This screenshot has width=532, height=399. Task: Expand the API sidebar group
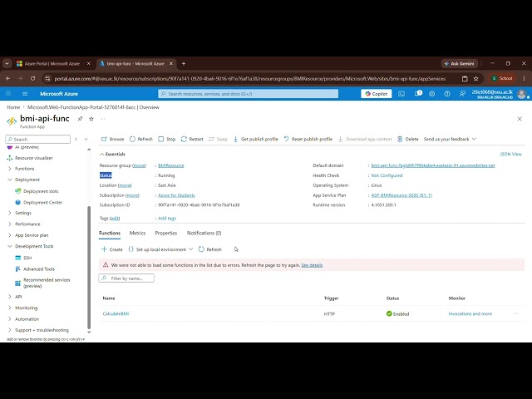click(x=15, y=297)
